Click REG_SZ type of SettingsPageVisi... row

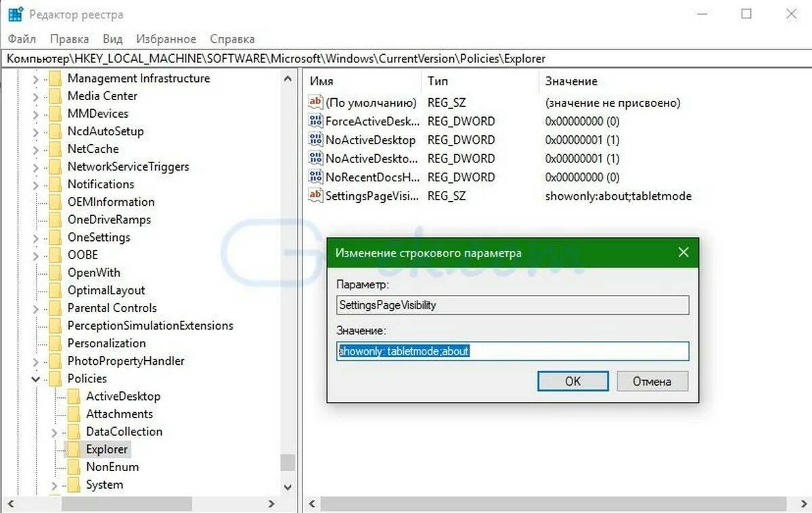pyautogui.click(x=447, y=196)
